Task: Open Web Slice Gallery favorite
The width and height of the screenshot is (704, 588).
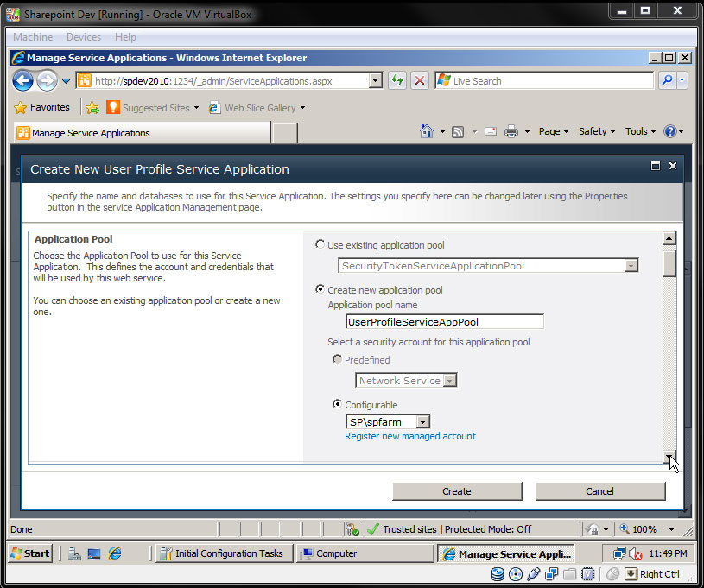Action: click(x=257, y=108)
